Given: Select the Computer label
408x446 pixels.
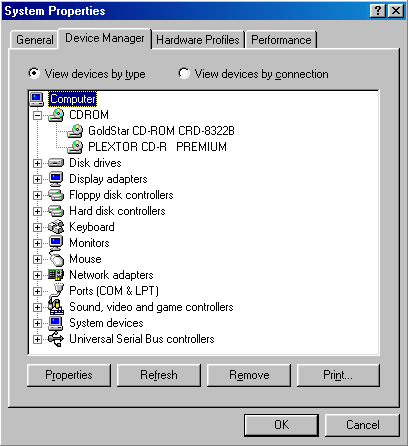Looking at the screenshot, I should [73, 99].
